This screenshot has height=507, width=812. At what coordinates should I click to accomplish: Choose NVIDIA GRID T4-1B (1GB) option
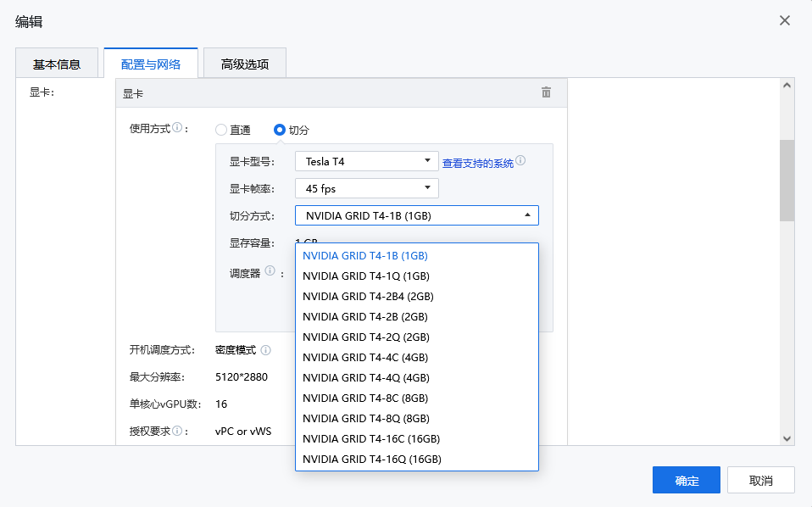[x=417, y=256]
